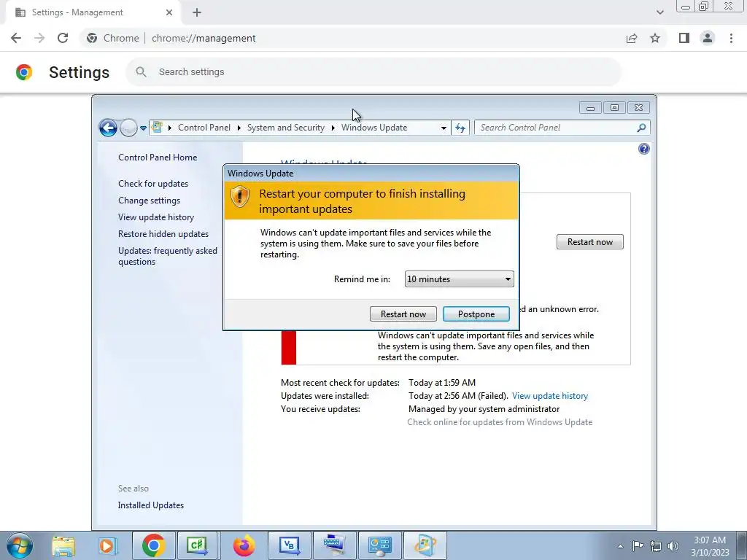Click Control Panel forward arrow button
Screen dimensions: 747x560
[128, 128]
